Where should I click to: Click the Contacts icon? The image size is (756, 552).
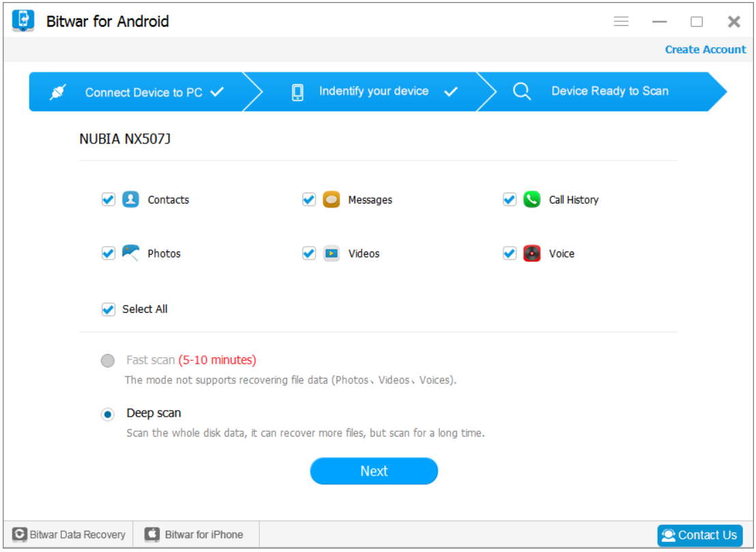(x=129, y=199)
